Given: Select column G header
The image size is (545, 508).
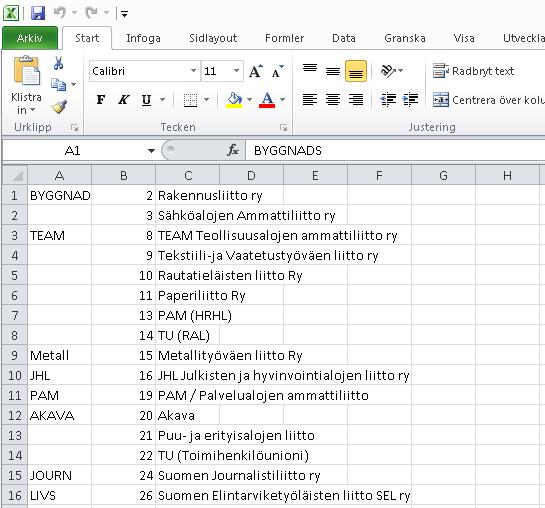Looking at the screenshot, I should [444, 175].
